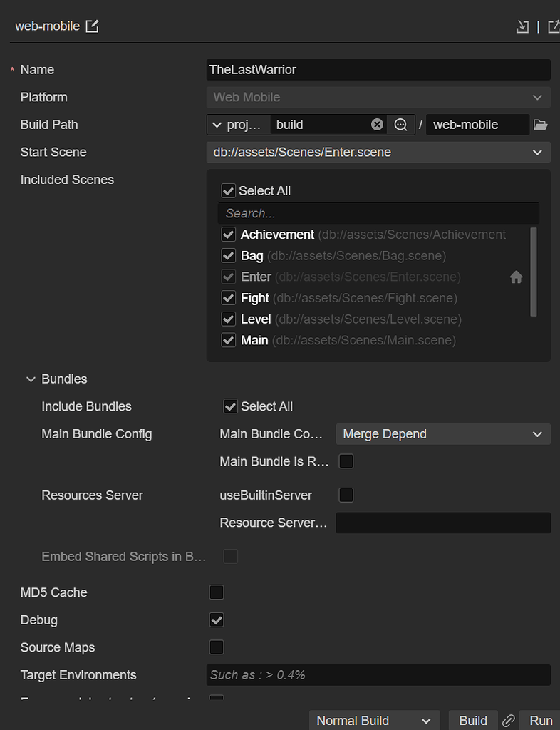Click the Run button
The height and width of the screenshot is (730, 560).
(x=541, y=721)
